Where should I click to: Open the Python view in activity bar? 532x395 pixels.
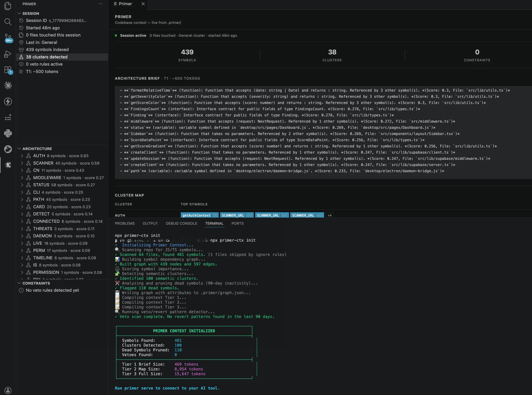[x=8, y=133]
